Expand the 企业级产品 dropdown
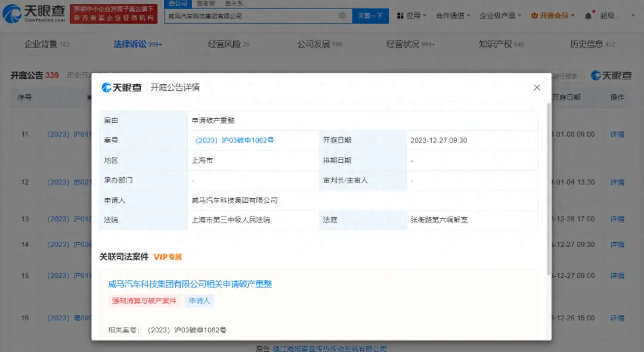Viewport: 644px width, 352px height. tap(500, 16)
